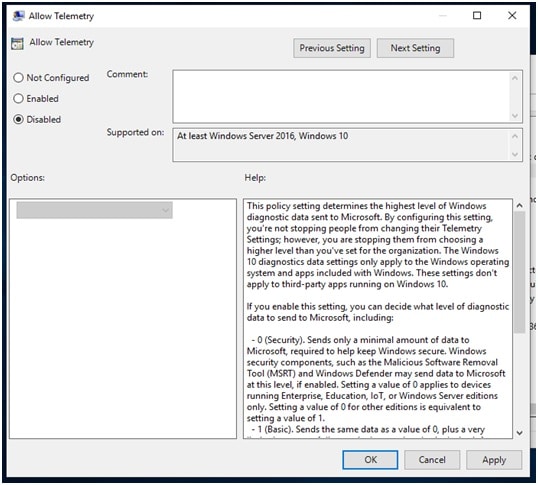Viewport: 538px width, 485px height.
Task: Click the Supported on box scroll up arrow
Action: tap(515, 136)
